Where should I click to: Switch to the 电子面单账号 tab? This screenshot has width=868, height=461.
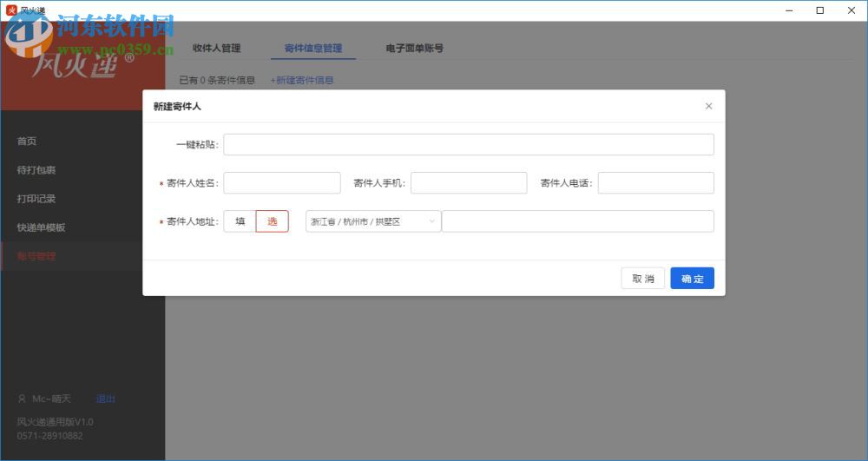pyautogui.click(x=415, y=48)
